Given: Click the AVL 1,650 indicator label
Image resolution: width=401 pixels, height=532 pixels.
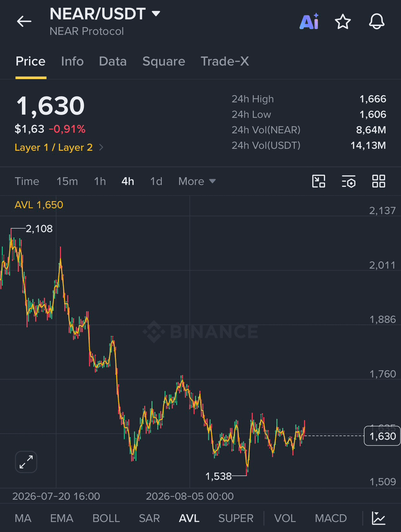Looking at the screenshot, I should click(x=39, y=205).
